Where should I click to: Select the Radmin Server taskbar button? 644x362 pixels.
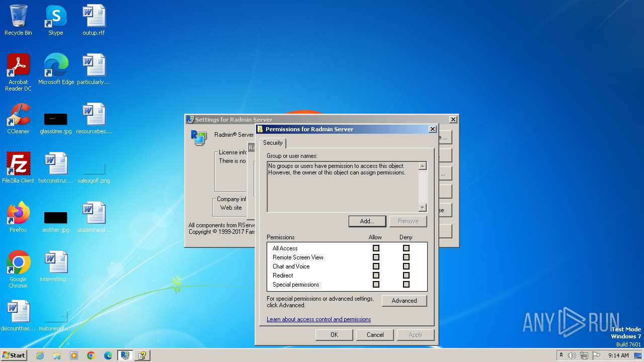click(x=125, y=355)
